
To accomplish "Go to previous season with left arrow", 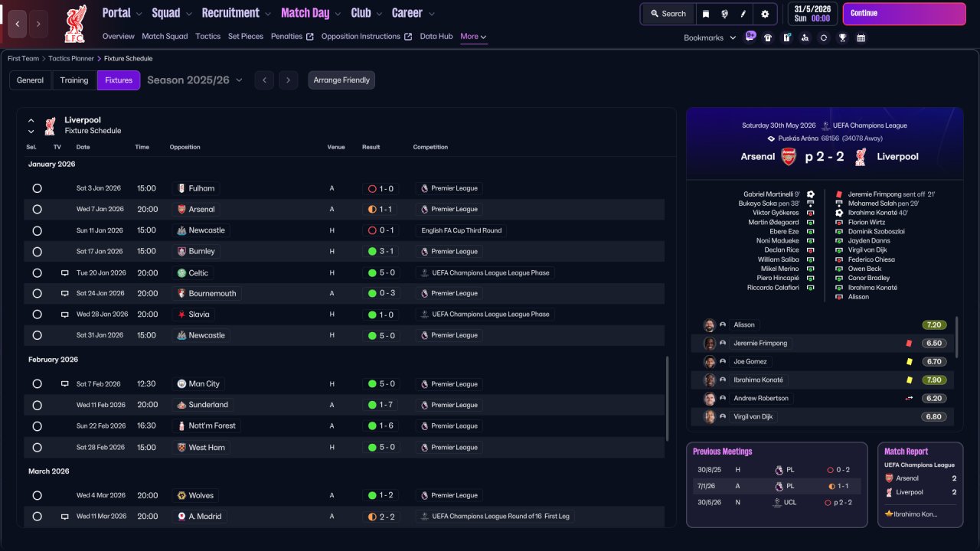I will click(264, 80).
